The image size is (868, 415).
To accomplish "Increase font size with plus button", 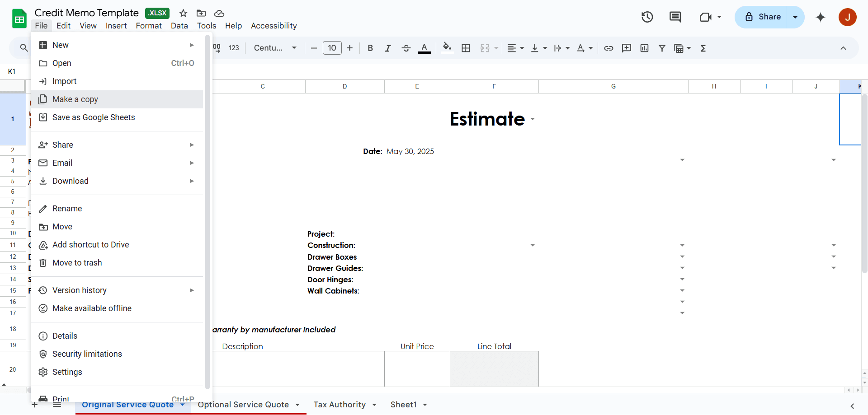I will click(x=349, y=48).
